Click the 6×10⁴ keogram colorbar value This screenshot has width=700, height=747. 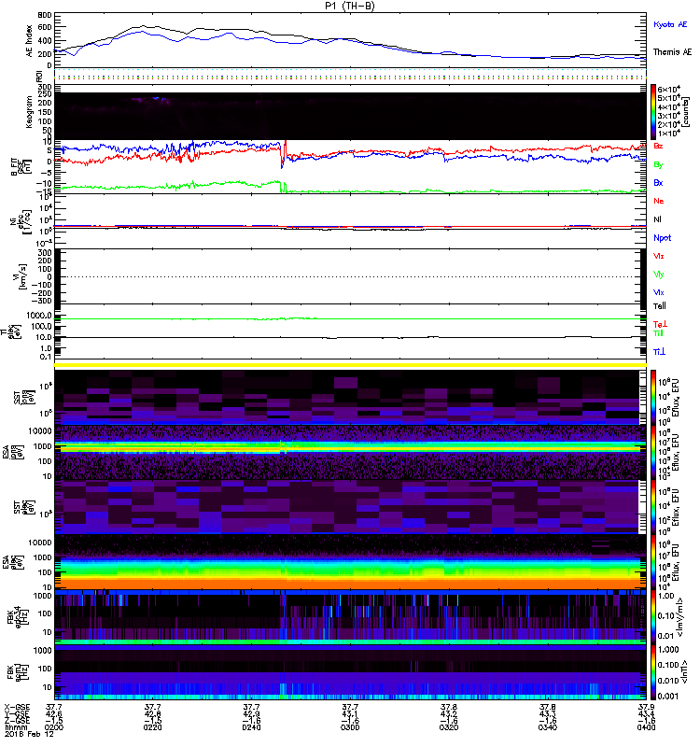(669, 89)
